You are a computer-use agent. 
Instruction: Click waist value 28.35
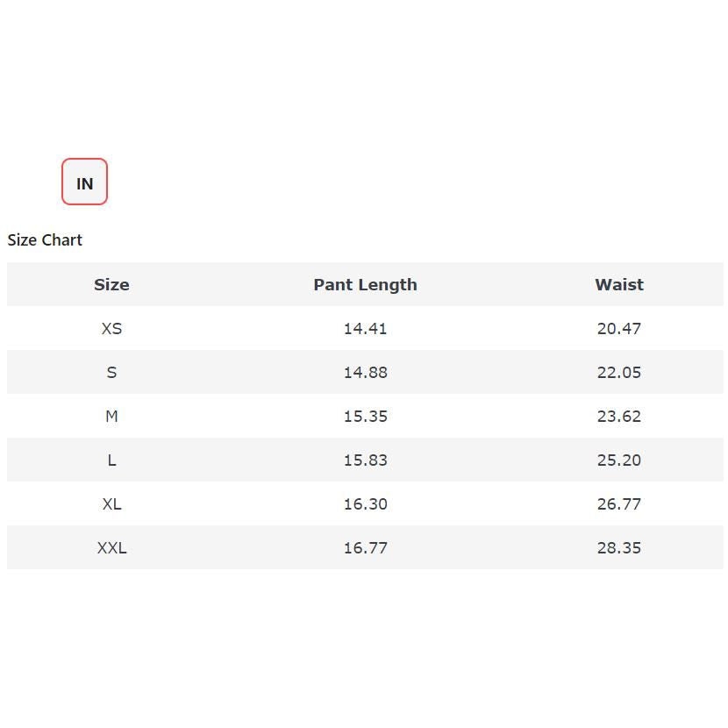click(618, 548)
